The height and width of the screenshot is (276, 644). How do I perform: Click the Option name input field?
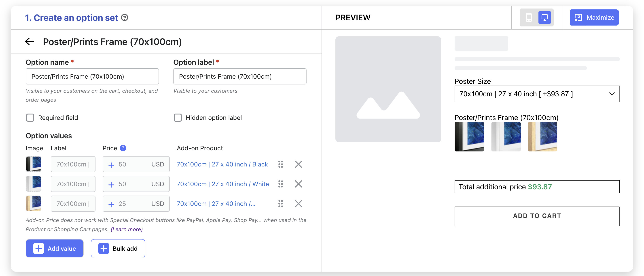(92, 76)
